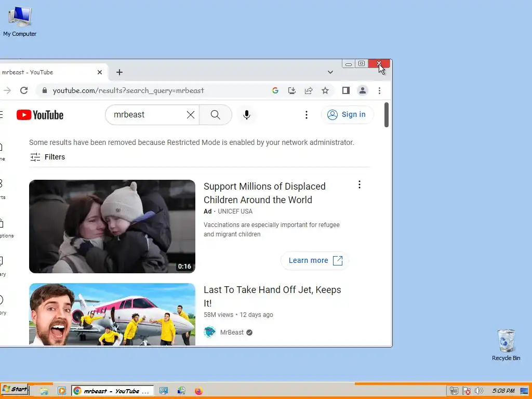The height and width of the screenshot is (399, 532).
Task: Clear the mrbeast search text with X
Action: tap(191, 115)
